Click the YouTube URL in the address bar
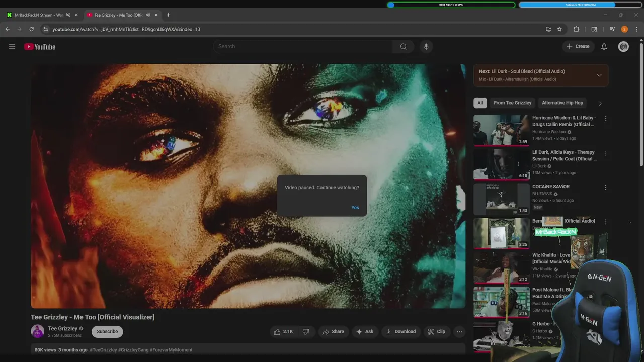 [126, 29]
